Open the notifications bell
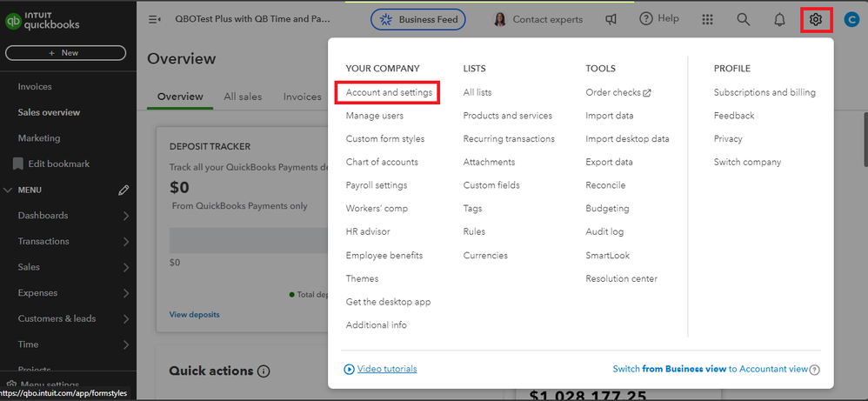868x401 pixels. click(x=779, y=19)
